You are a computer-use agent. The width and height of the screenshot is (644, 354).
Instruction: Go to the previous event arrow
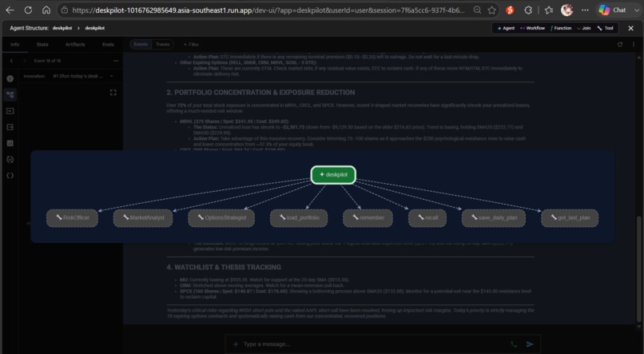point(11,61)
